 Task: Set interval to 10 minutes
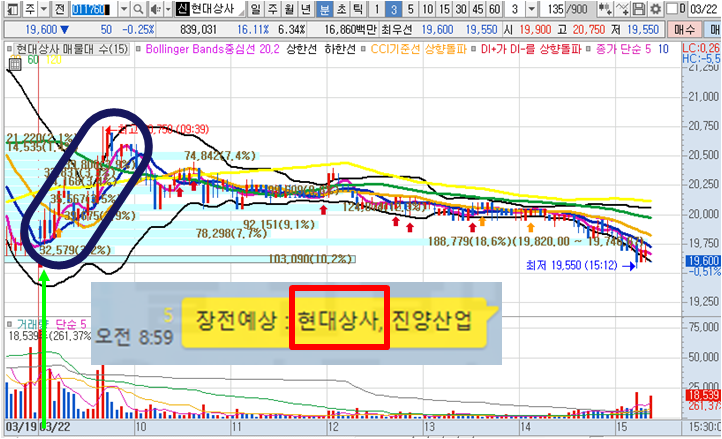coord(428,9)
